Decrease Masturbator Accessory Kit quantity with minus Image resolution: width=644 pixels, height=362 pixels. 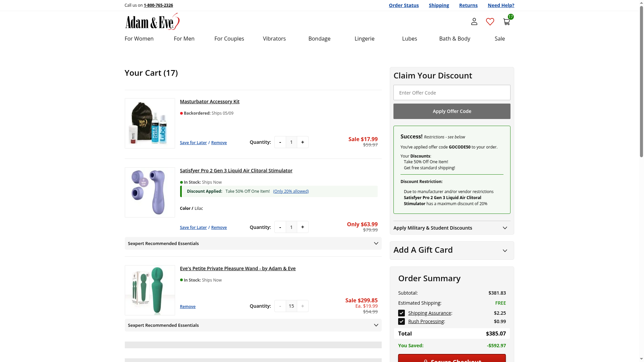[x=280, y=142]
